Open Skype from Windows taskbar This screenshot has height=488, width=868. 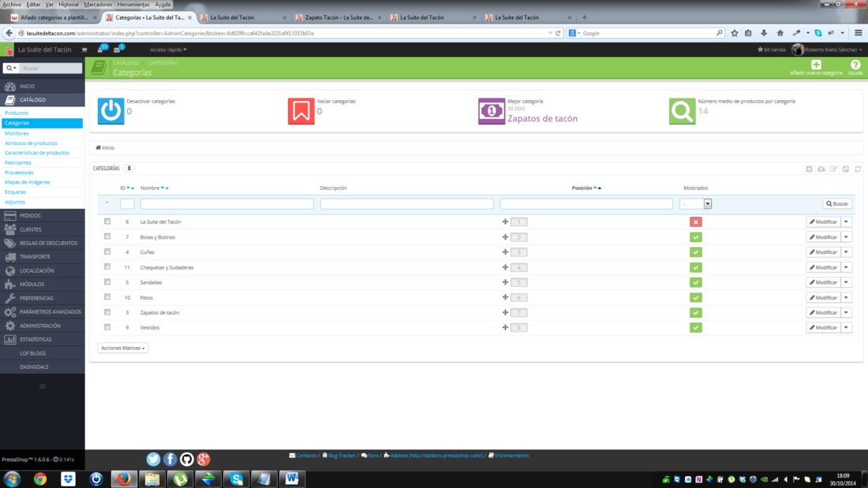tap(237, 479)
